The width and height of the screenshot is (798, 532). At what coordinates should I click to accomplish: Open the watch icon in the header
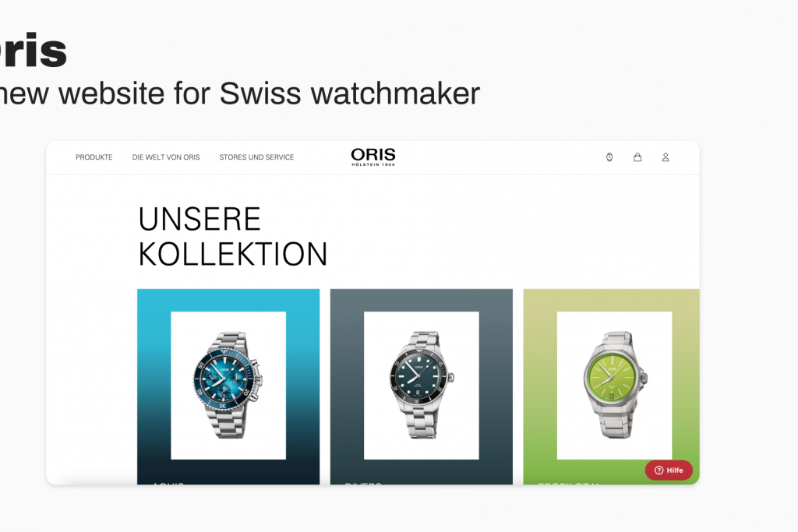click(609, 157)
